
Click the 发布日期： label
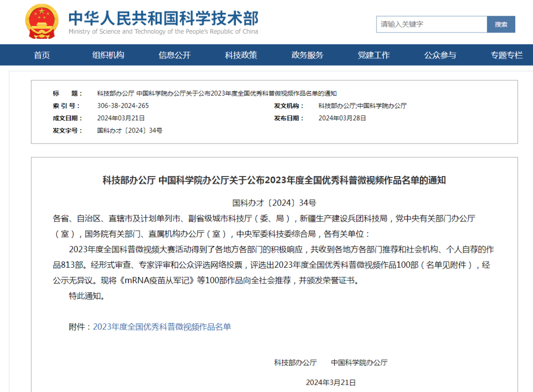point(289,118)
